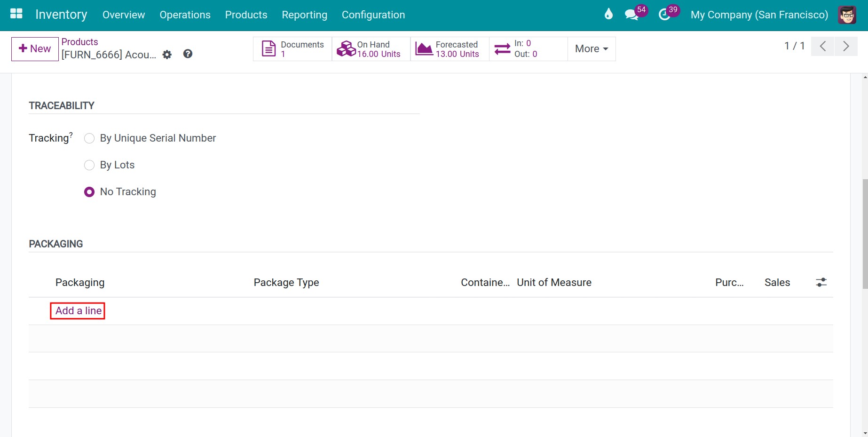This screenshot has height=437, width=868.
Task: Sort by Packaging column header
Action: (x=80, y=283)
